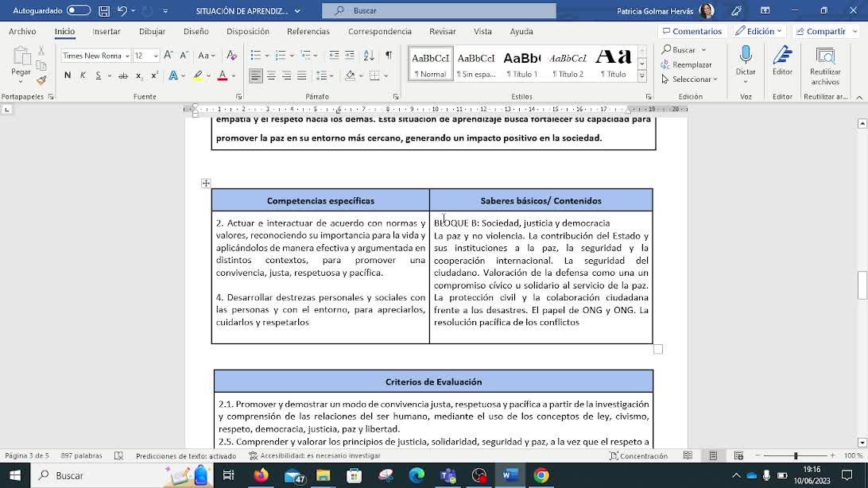Apply the Sin espaciado style
Screen dimensions: 868x488
point(476,64)
